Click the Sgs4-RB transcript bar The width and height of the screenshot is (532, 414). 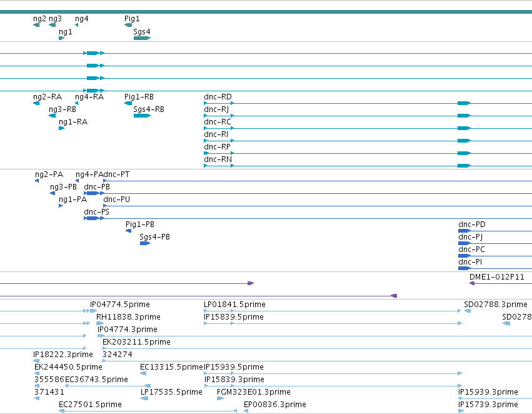click(142, 116)
